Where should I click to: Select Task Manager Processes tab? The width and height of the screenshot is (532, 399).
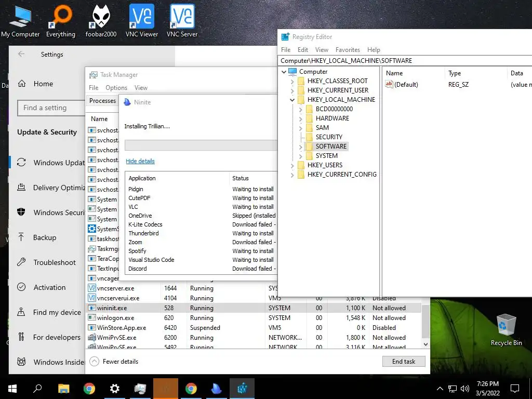(x=102, y=101)
